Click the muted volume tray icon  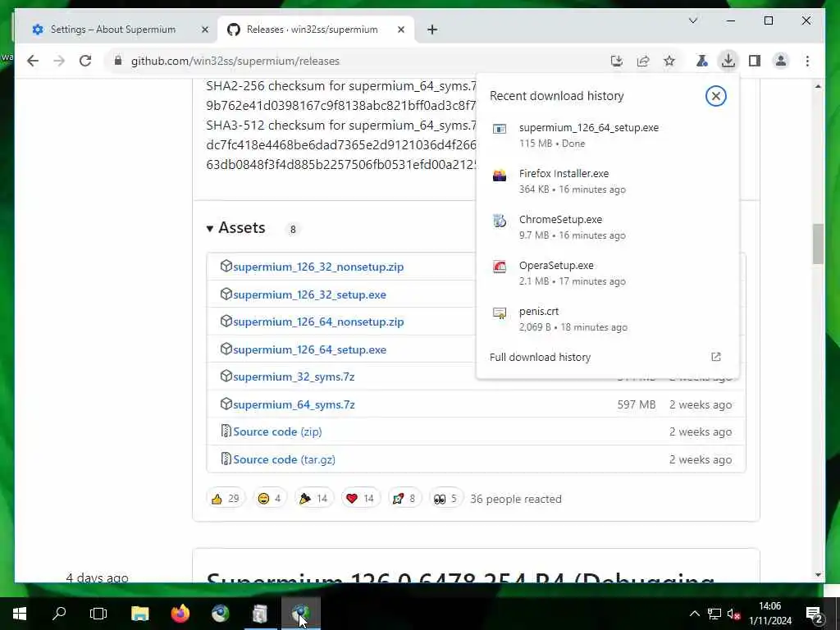pyautogui.click(x=734, y=614)
